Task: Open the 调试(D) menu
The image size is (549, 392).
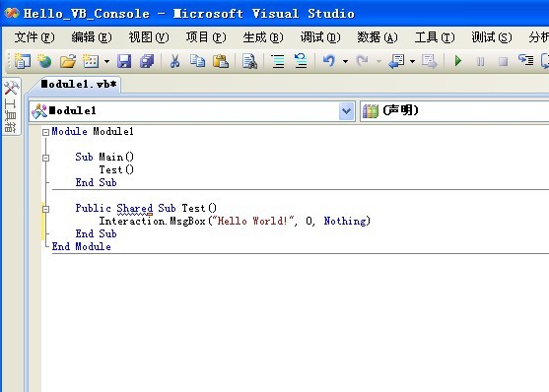Action: click(x=320, y=37)
